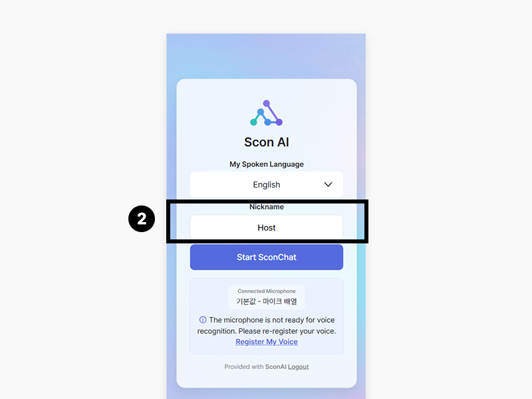Click the info icon beside microphone warning
Image resolution: width=532 pixels, height=399 pixels.
pos(203,320)
